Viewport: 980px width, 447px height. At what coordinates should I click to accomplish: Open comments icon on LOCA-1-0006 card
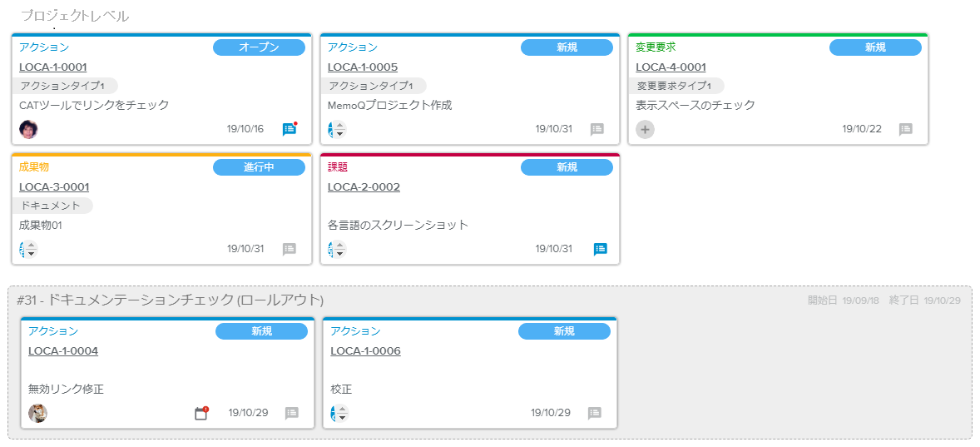[594, 413]
